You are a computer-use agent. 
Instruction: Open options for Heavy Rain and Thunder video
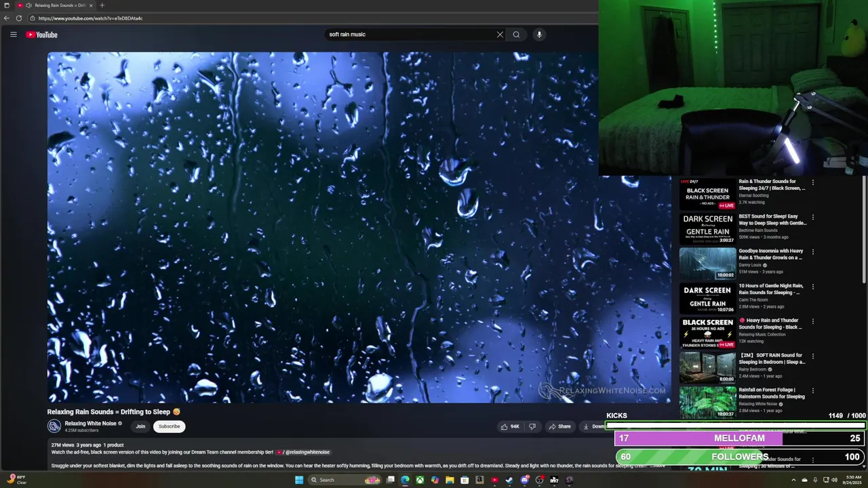point(813,321)
